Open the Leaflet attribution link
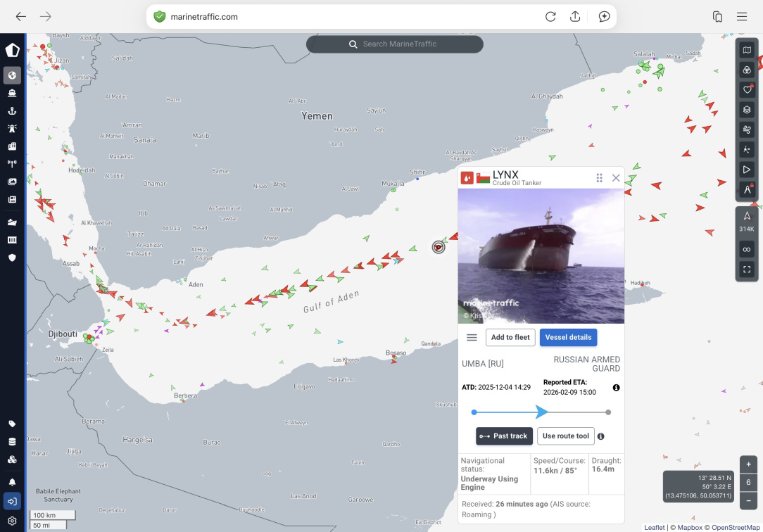The image size is (763, 532). pyautogui.click(x=654, y=528)
